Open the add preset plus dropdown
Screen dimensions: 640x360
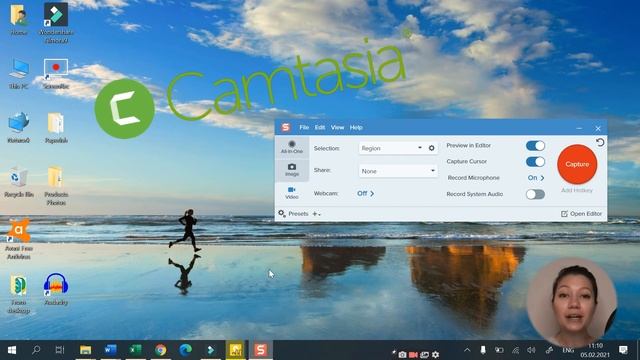pos(316,214)
